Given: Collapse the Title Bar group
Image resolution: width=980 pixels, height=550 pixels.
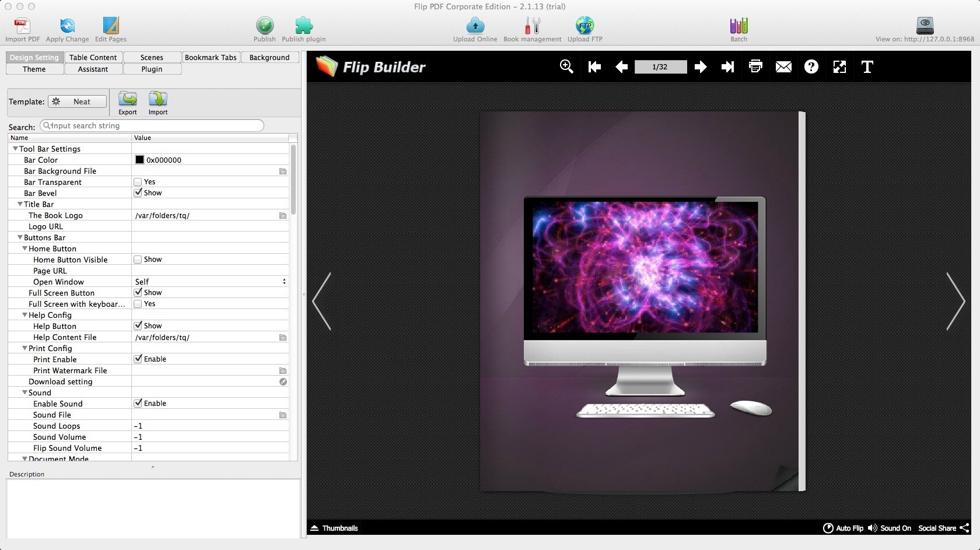Looking at the screenshot, I should click(x=20, y=204).
